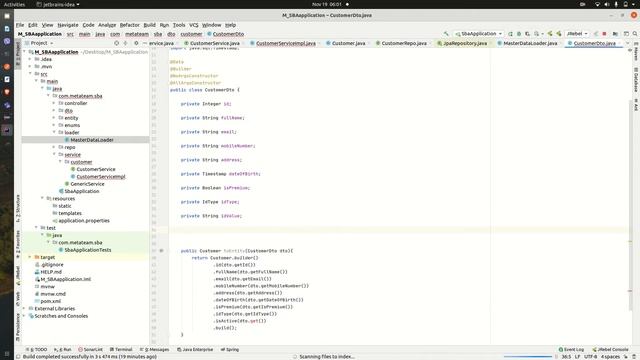Click the gutter icon beside toEntity method
Screen dimensions: 640x360
click(x=162, y=251)
